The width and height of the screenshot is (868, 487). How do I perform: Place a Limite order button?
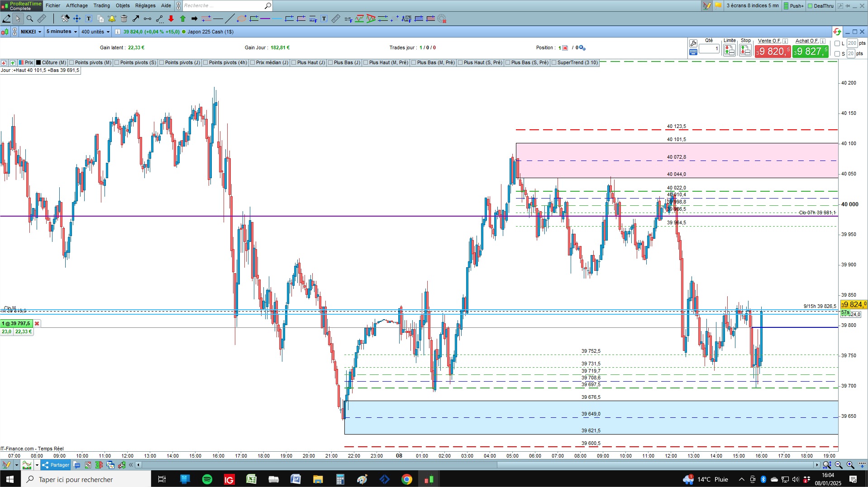(x=729, y=50)
